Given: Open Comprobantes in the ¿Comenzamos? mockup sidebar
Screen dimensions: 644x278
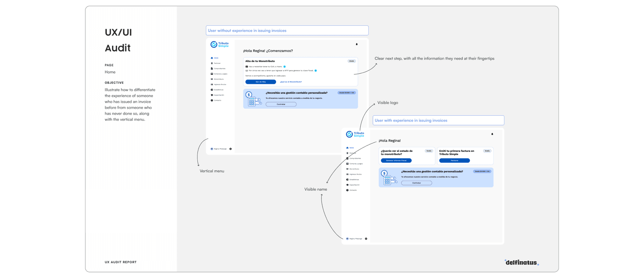Looking at the screenshot, I should (218, 69).
